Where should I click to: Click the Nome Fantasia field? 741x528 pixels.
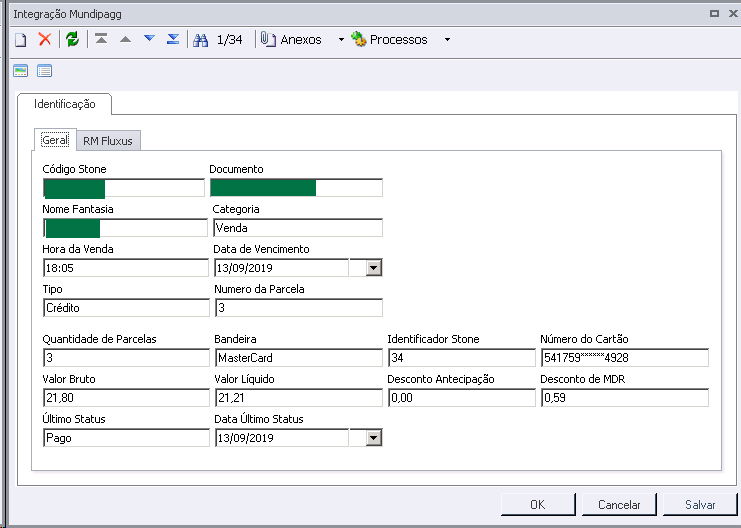125,228
